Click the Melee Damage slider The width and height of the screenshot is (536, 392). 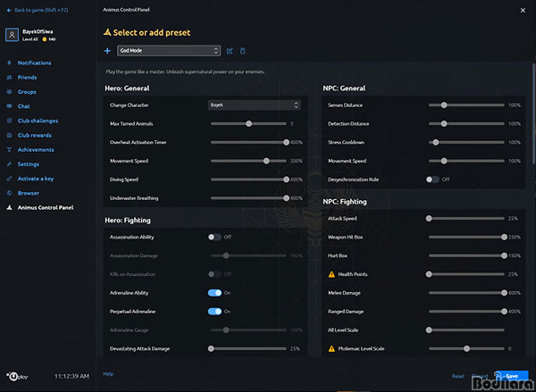tap(466, 293)
